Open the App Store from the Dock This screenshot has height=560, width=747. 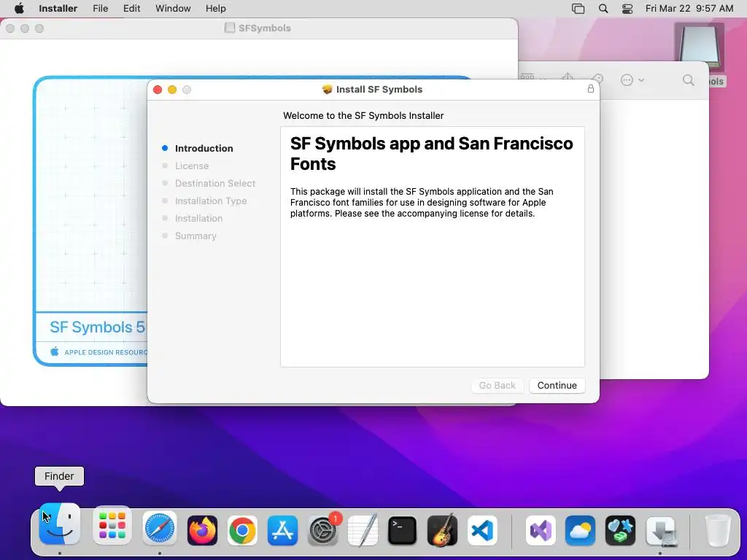pyautogui.click(x=282, y=530)
